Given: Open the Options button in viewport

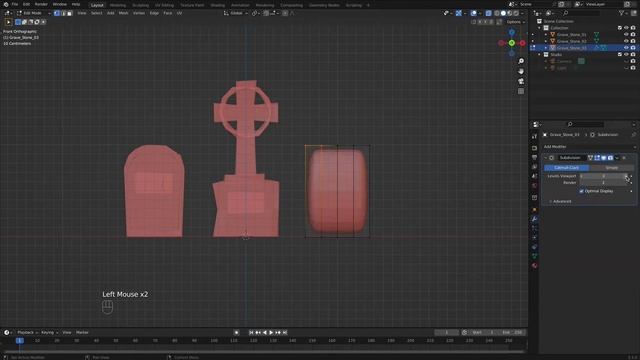Looking at the screenshot, I should (x=515, y=22).
